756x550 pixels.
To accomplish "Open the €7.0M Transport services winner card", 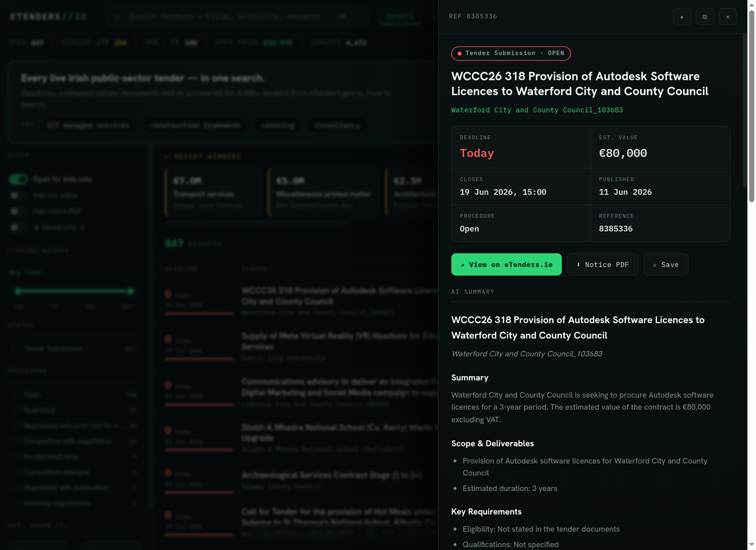I will point(213,193).
